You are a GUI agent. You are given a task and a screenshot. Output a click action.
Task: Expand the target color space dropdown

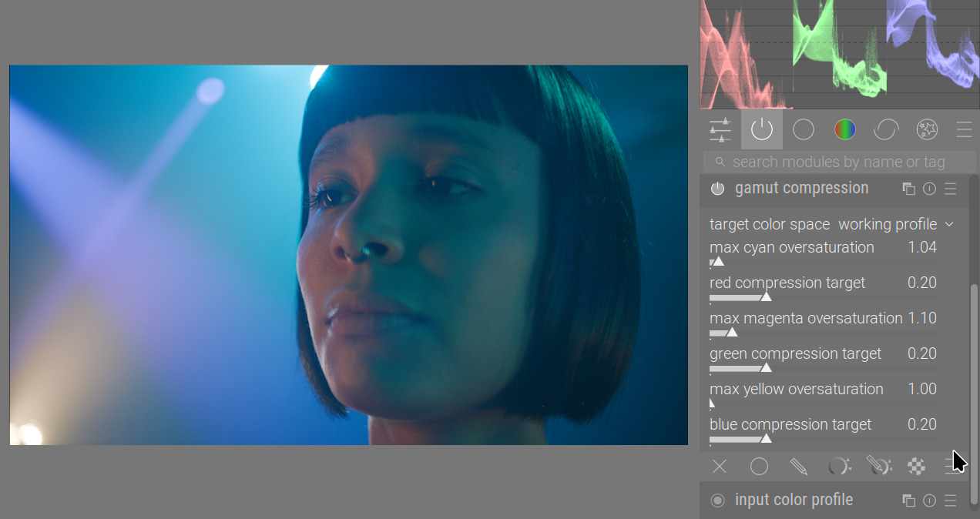pos(894,224)
